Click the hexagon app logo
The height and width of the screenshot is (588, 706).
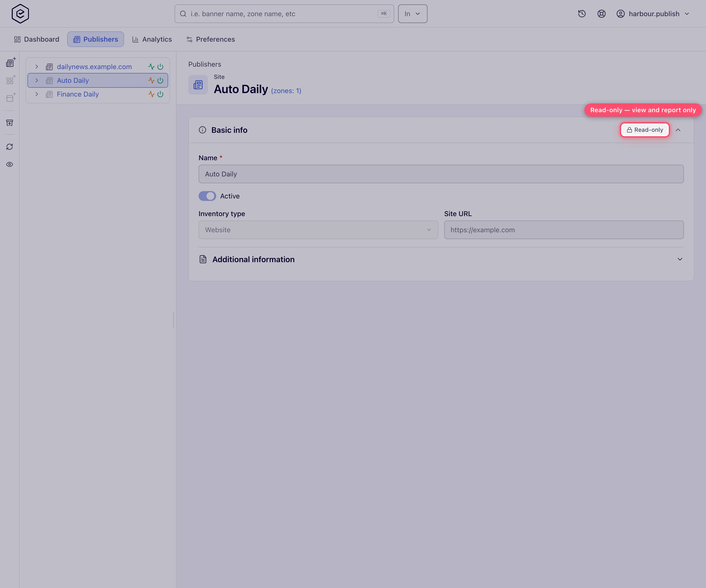pos(20,14)
